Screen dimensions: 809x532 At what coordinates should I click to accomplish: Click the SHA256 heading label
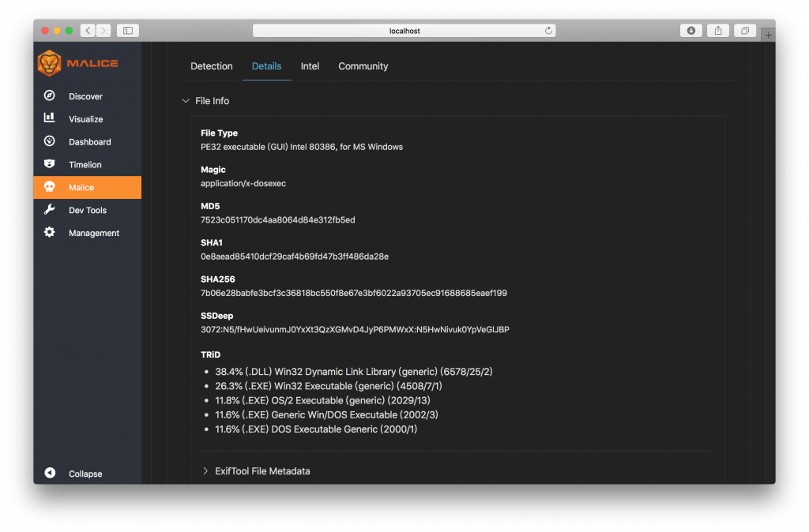click(218, 279)
